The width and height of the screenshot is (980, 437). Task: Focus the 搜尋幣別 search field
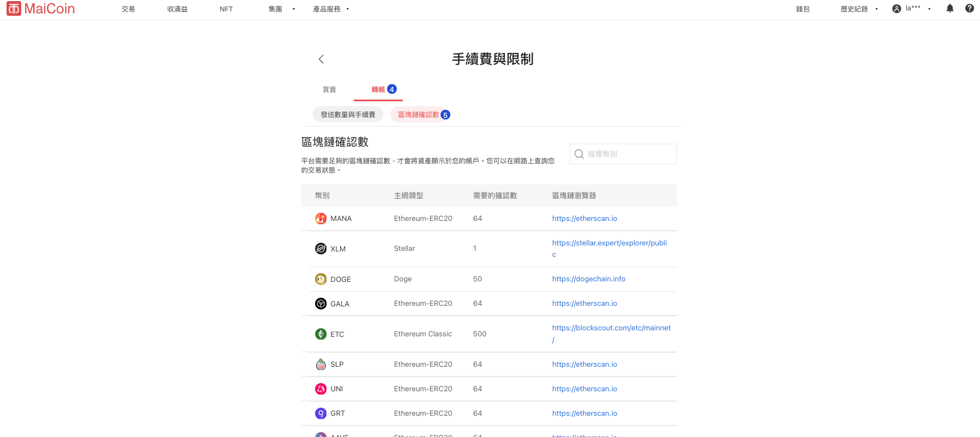tap(623, 154)
